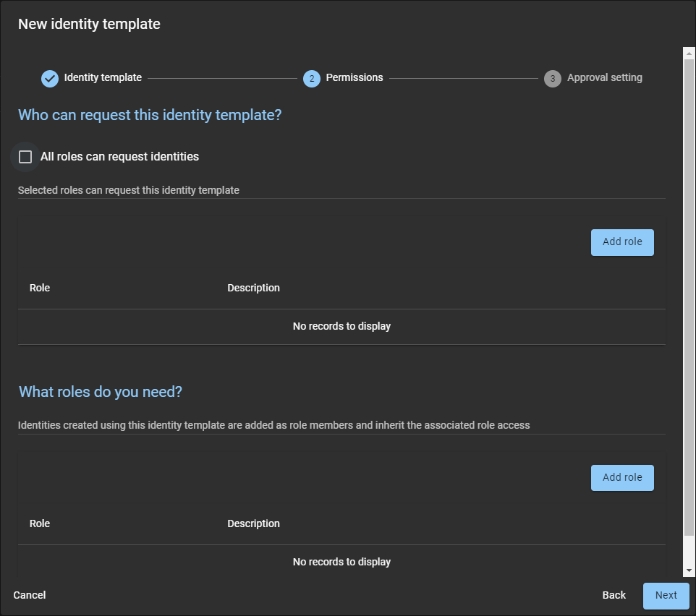Sort by Description column in needed roles table
Screen dimensions: 696x616
[x=253, y=523]
